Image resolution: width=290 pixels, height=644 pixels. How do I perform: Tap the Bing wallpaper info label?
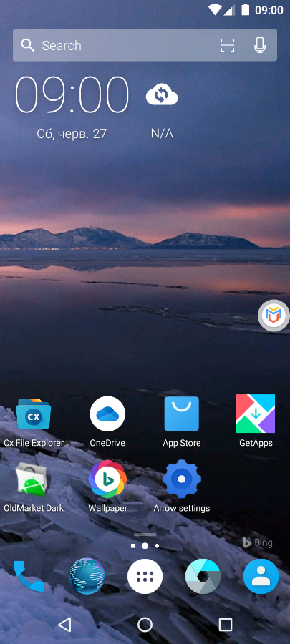[x=258, y=542]
